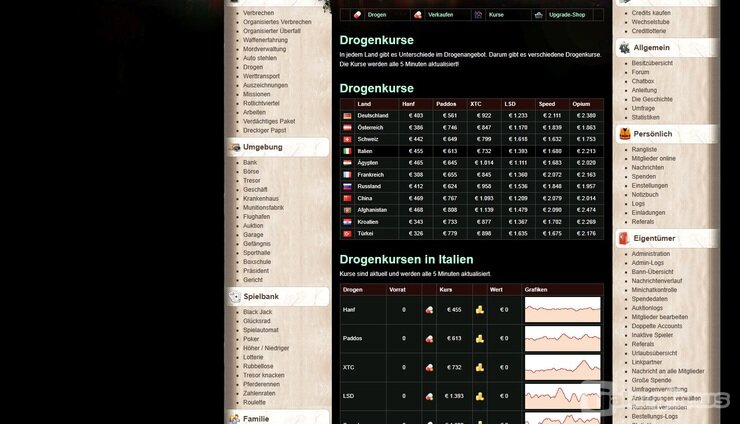Open the Hanf price chart thumbnail
This screenshot has height=424, width=740.
(563, 310)
